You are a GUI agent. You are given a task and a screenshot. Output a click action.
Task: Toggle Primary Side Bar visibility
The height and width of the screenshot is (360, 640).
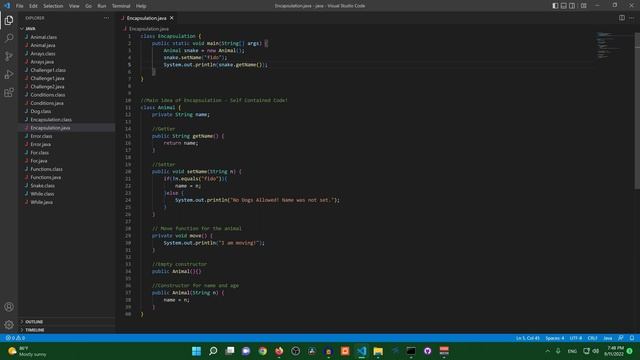(x=555, y=6)
